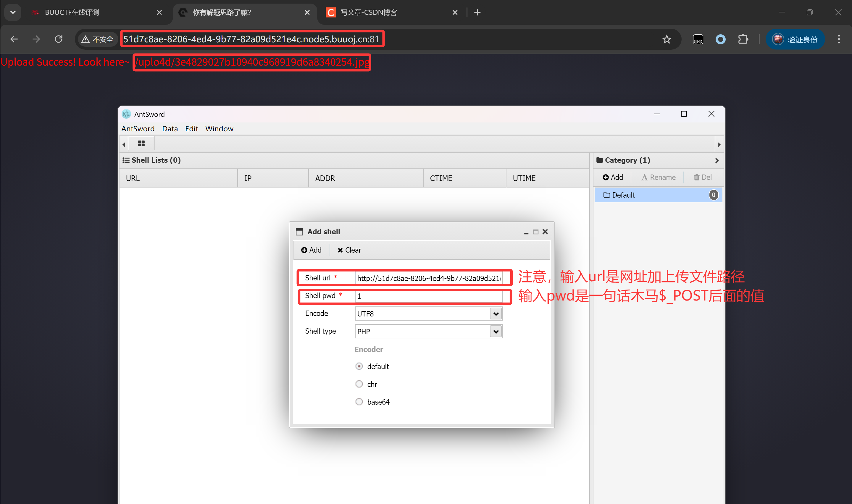Collapse the Category panel chevron
This screenshot has height=504, width=852.
[717, 160]
